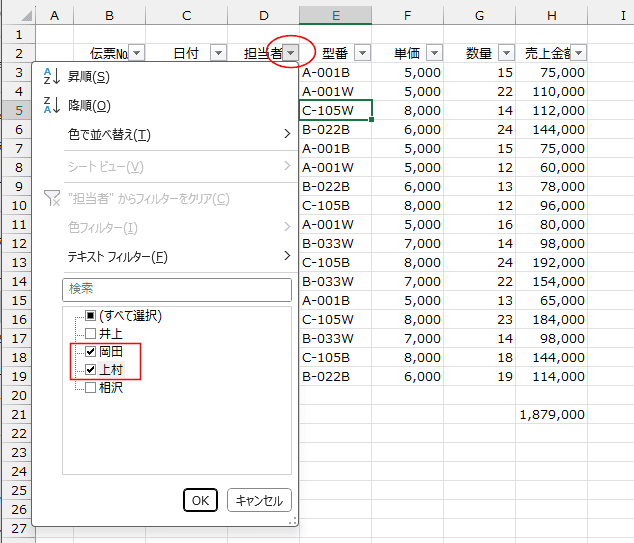Open the 型番 filter dropdown
This screenshot has height=543, width=634.
363,53
